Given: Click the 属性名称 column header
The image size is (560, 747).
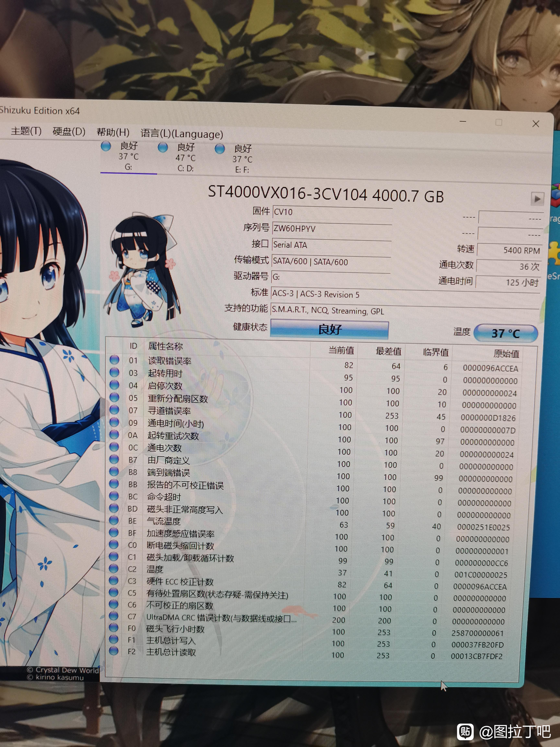Looking at the screenshot, I should coord(165,346).
